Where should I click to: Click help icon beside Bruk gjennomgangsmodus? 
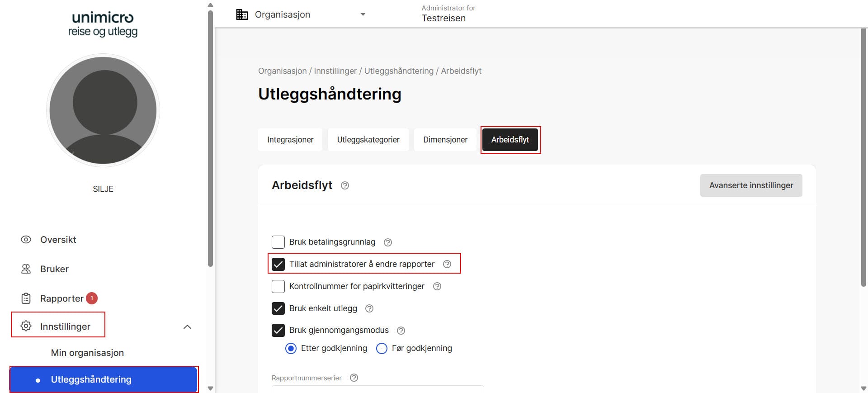(x=401, y=331)
